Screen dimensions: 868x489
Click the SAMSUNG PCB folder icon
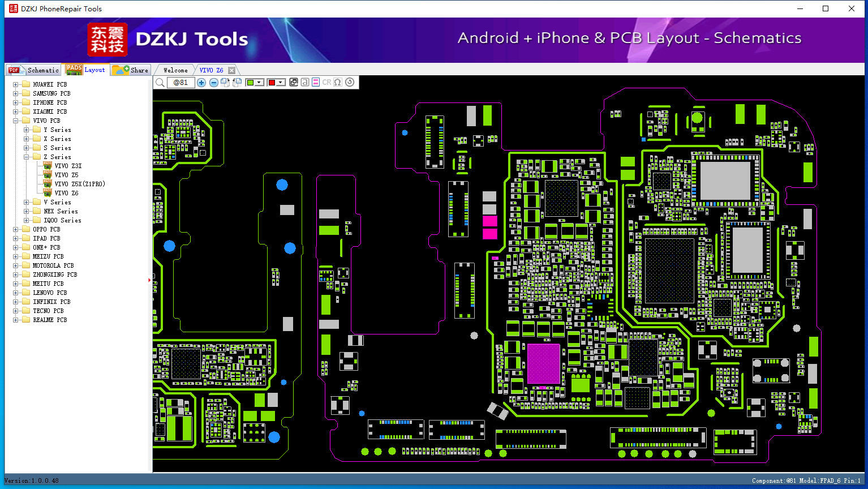click(x=25, y=93)
